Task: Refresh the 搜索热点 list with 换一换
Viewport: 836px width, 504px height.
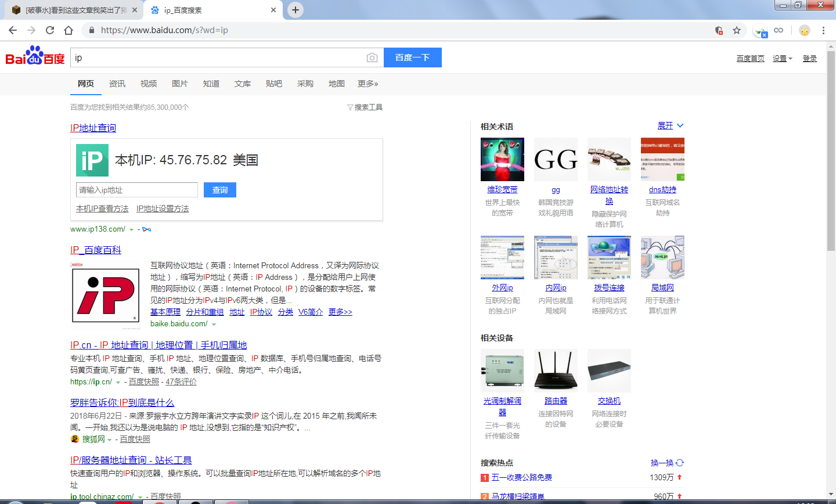Action: [x=667, y=463]
